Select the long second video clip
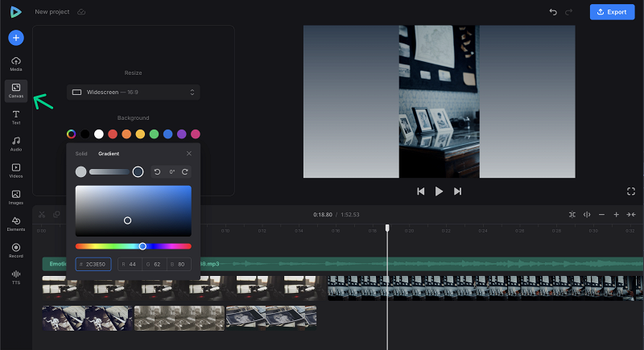Image resolution: width=644 pixels, height=350 pixels. coord(485,288)
